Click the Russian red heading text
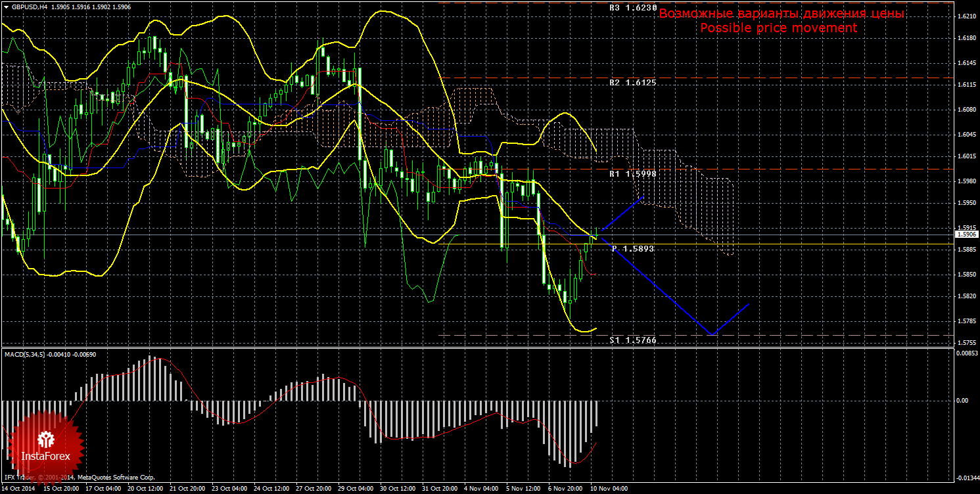 pos(782,14)
